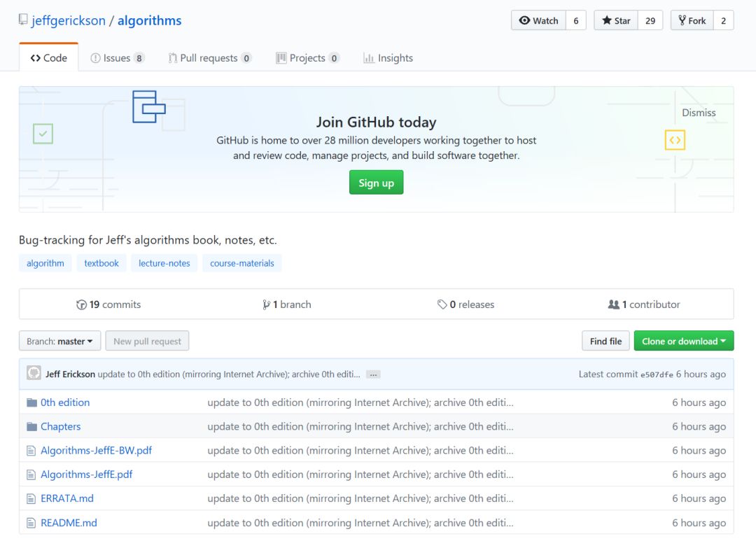Click the commits history clock icon
Screen dimensions: 756x541
coord(81,304)
